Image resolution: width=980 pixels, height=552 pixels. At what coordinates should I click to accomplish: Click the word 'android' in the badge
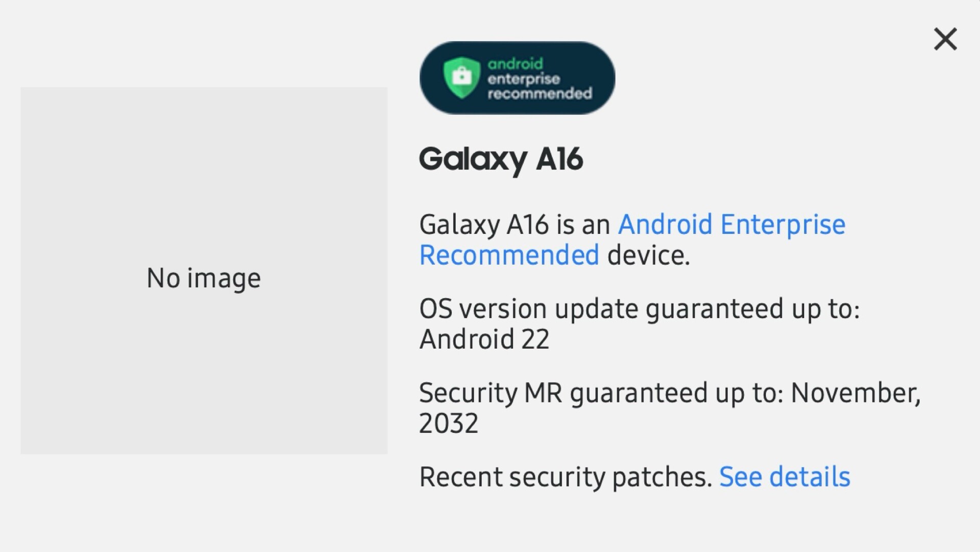[x=515, y=64]
